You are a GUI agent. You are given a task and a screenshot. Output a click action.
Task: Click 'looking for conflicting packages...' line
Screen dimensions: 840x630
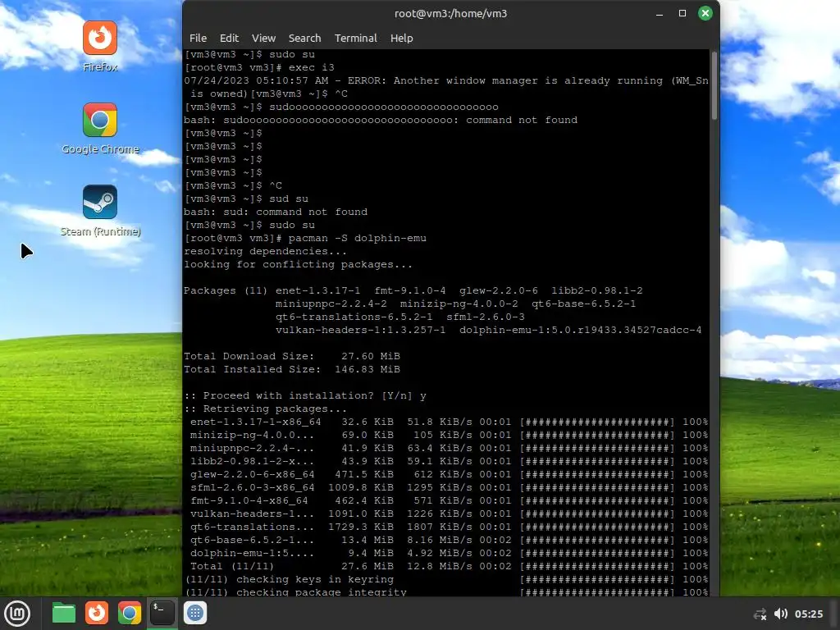tap(298, 264)
